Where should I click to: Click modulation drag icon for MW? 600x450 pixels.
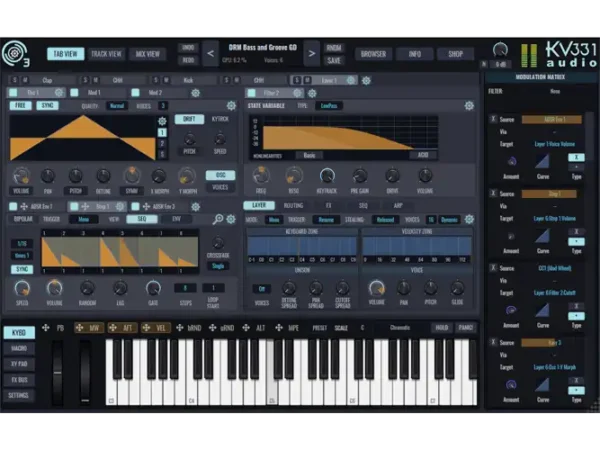pyautogui.click(x=80, y=328)
